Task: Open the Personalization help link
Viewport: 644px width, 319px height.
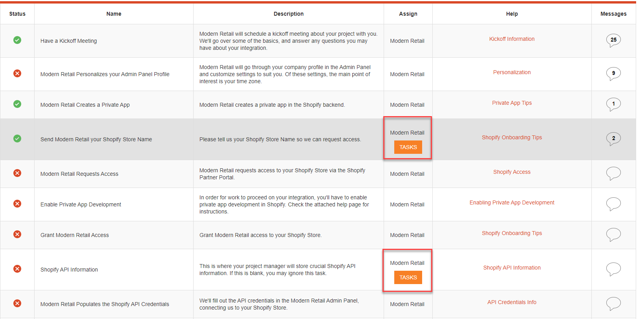Action: click(512, 72)
